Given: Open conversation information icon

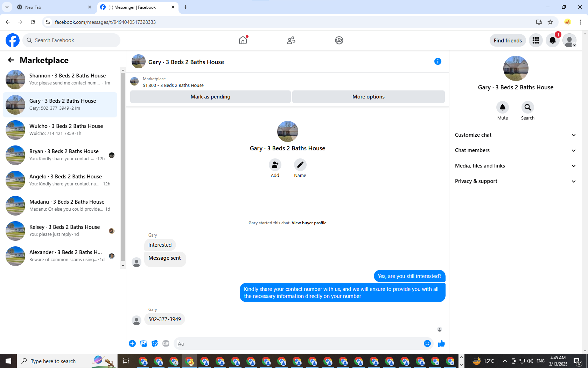Looking at the screenshot, I should pyautogui.click(x=438, y=61).
